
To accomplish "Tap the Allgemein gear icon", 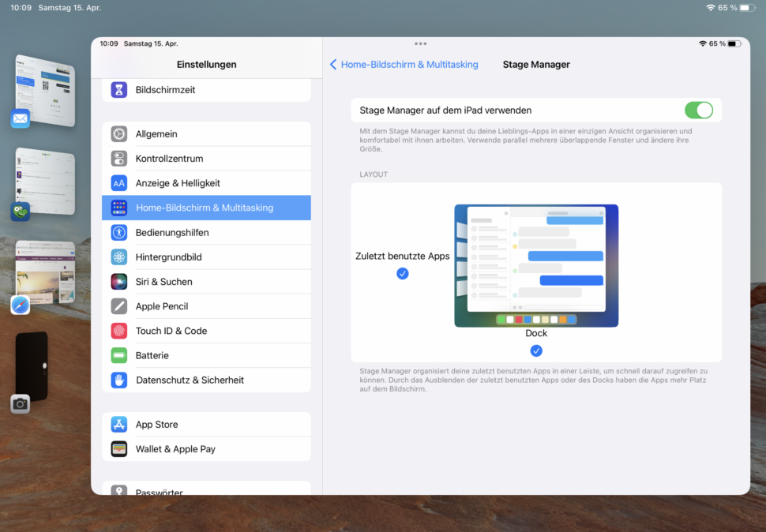I will click(x=118, y=133).
